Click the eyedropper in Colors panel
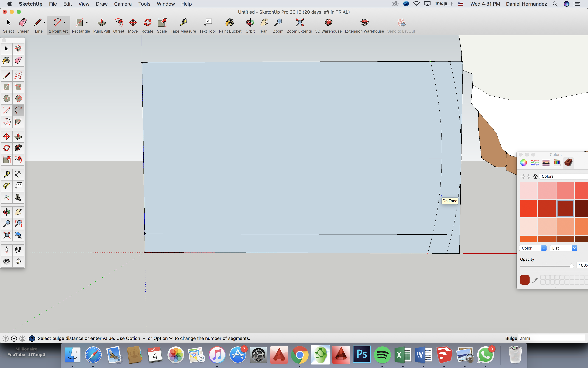The image size is (588, 368). point(535,280)
